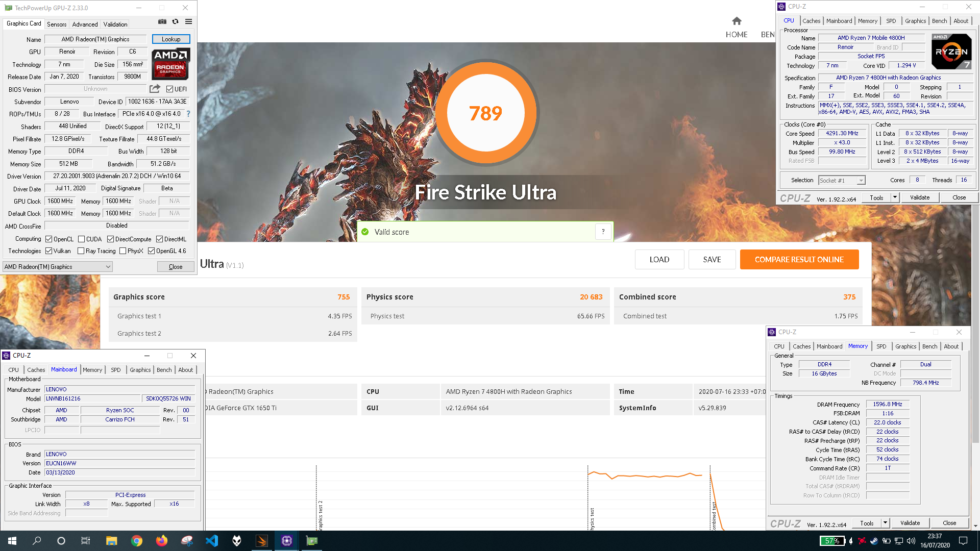Toggle the DirectCompute checkbox

pyautogui.click(x=110, y=239)
